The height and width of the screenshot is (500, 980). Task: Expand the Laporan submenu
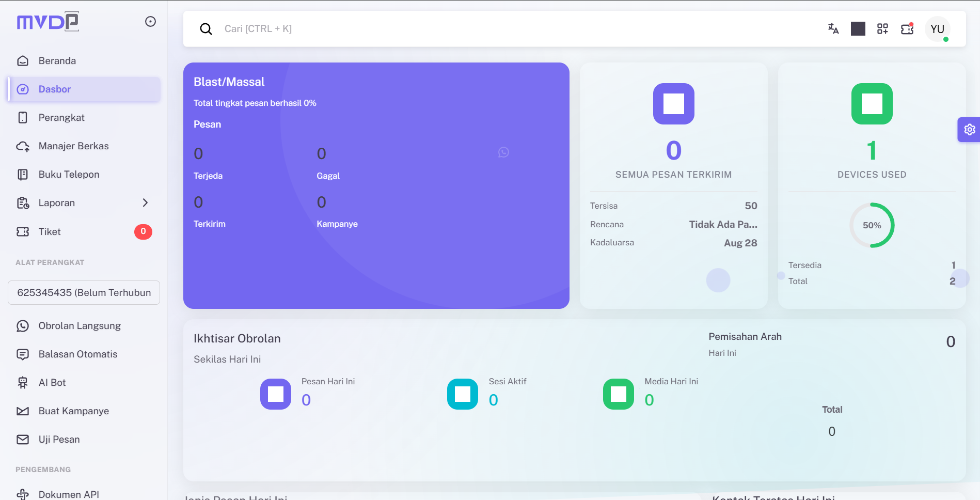[145, 203]
